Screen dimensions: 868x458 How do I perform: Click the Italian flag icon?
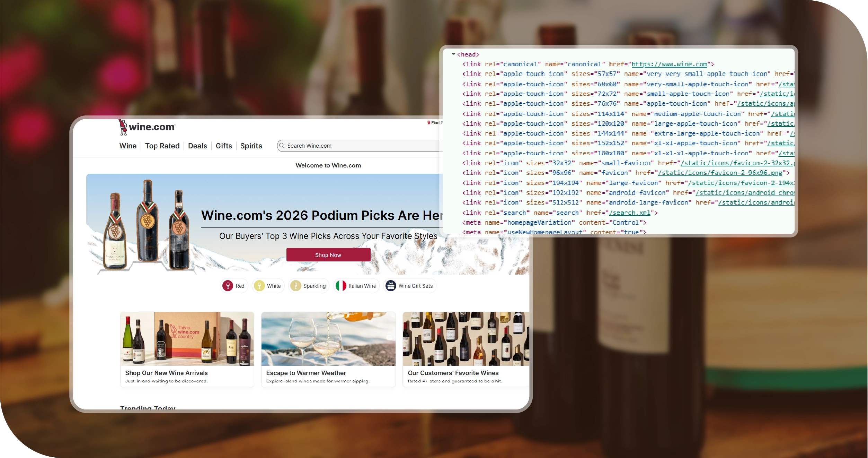[341, 286]
